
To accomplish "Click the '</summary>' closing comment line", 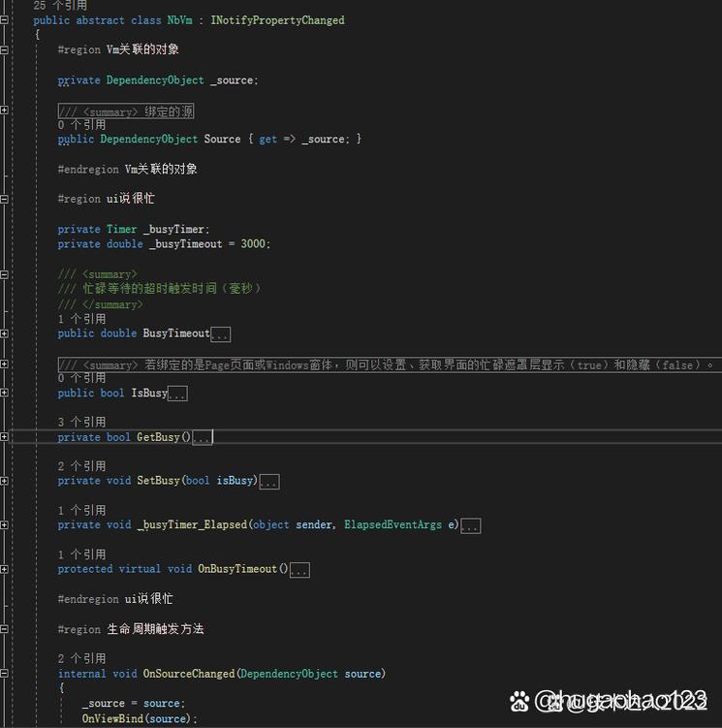I will click(x=100, y=304).
